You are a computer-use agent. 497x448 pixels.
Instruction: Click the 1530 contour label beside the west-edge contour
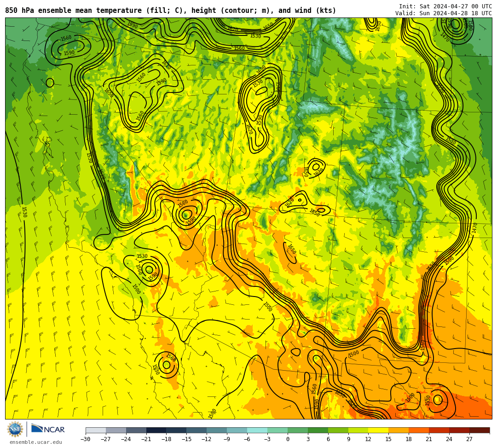(x=24, y=212)
